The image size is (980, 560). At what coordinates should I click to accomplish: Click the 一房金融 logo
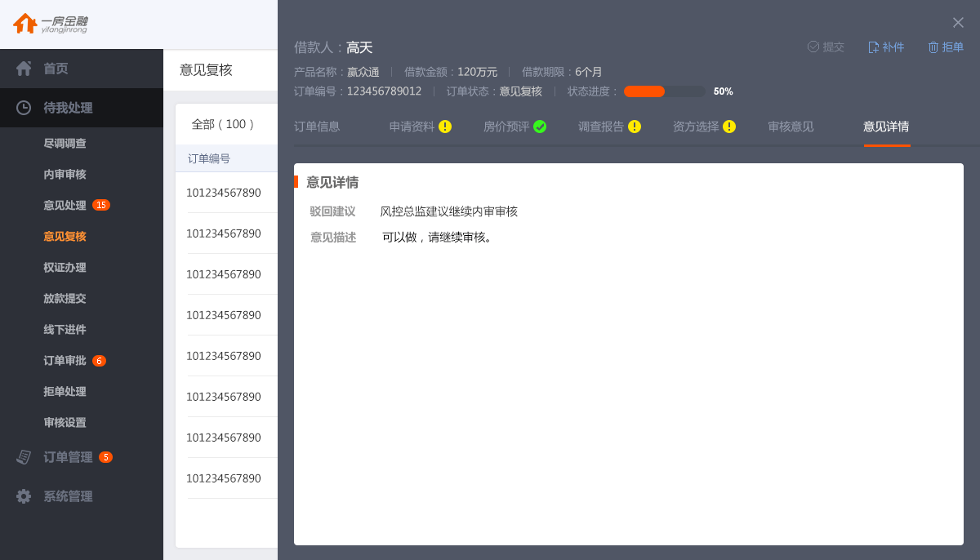pyautogui.click(x=51, y=24)
